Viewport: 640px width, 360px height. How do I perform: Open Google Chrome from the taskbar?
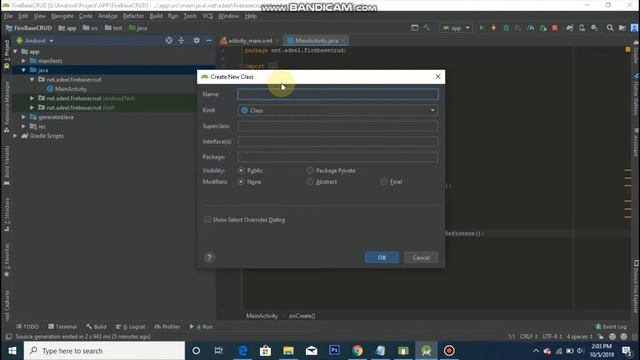[357, 351]
